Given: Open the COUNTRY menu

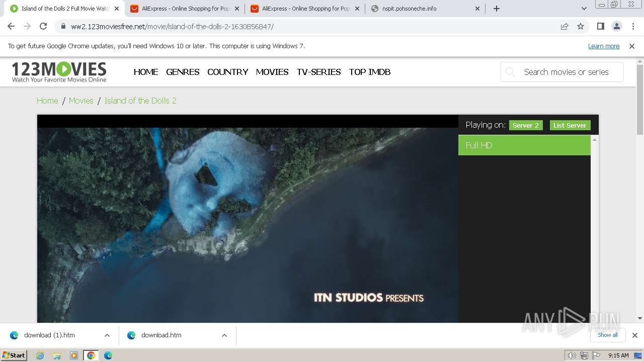Looking at the screenshot, I should coord(227,72).
